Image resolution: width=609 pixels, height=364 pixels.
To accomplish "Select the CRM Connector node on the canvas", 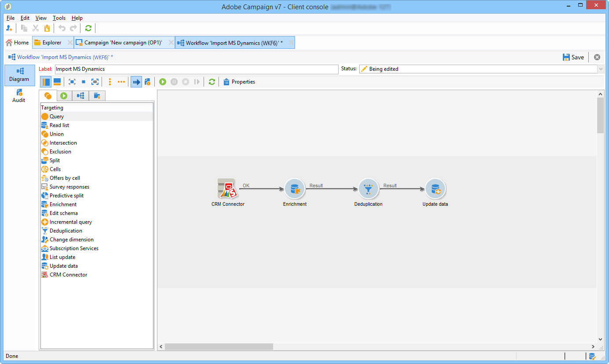I will click(x=228, y=189).
